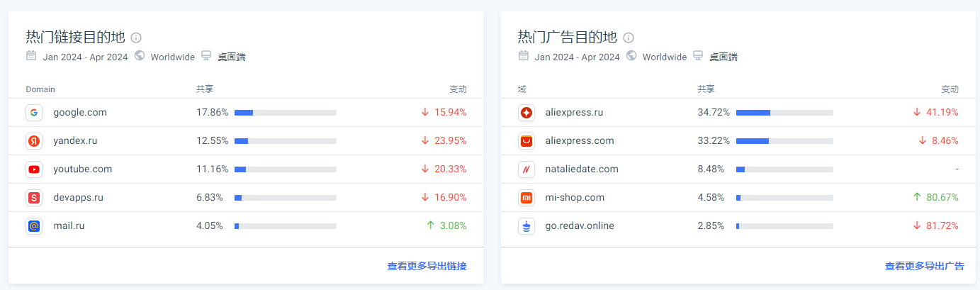Click desktop monitor icon in 热门链接目的地 card
980x290 pixels.
[x=206, y=56]
